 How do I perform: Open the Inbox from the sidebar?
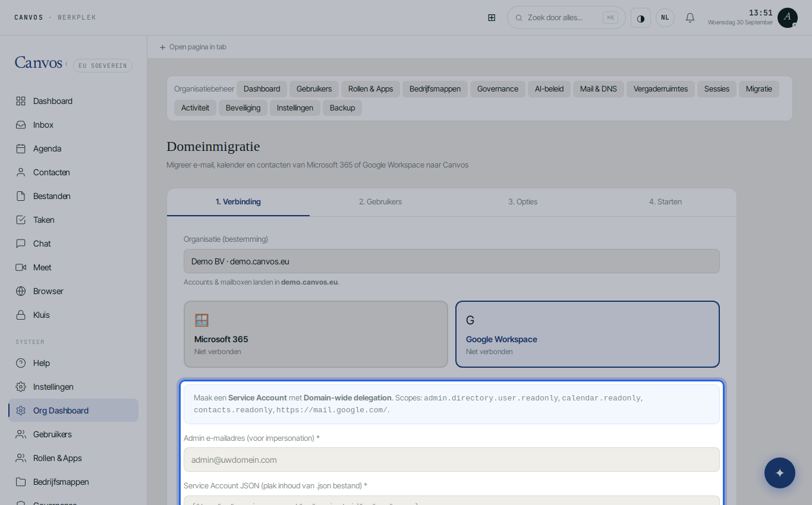(74, 125)
